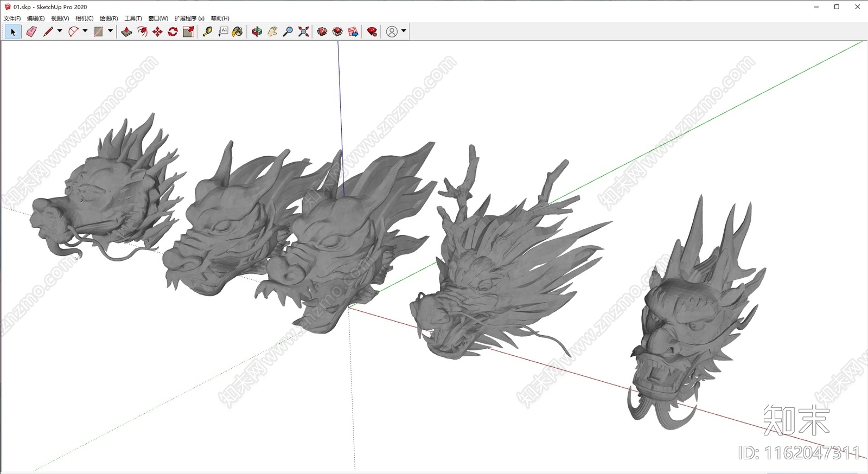Pick the Tape Measure tool

click(x=207, y=32)
